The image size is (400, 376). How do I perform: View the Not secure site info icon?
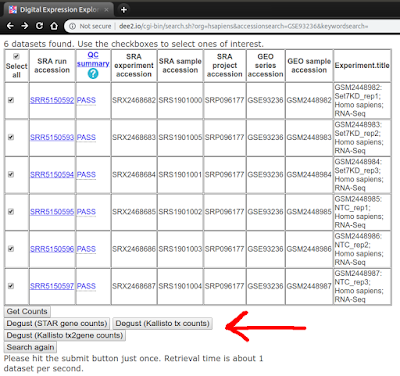[x=72, y=26]
